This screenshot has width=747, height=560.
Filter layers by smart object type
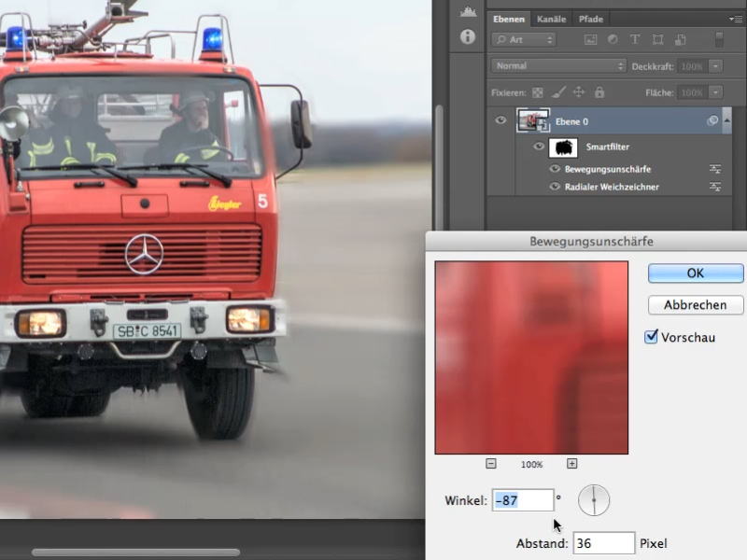tap(681, 40)
